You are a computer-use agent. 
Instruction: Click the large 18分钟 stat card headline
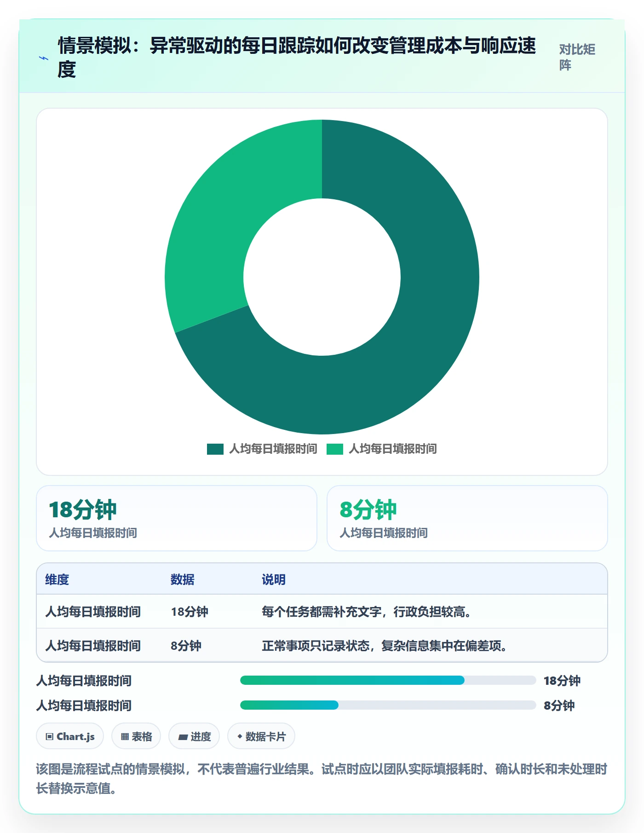click(83, 509)
